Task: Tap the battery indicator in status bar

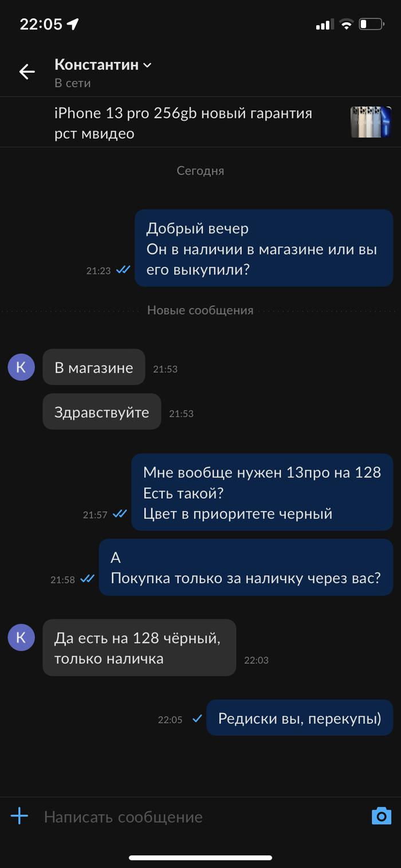Action: point(371,24)
